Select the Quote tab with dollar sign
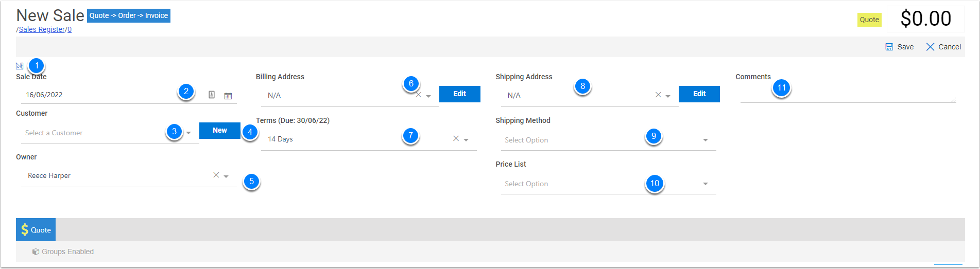The width and height of the screenshot is (980, 269). tap(36, 230)
